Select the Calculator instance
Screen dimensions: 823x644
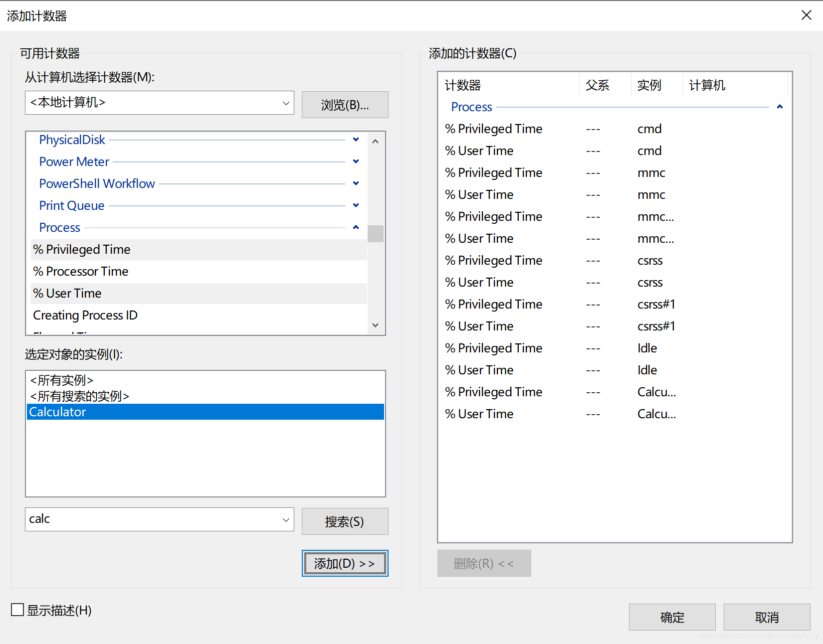pos(205,412)
